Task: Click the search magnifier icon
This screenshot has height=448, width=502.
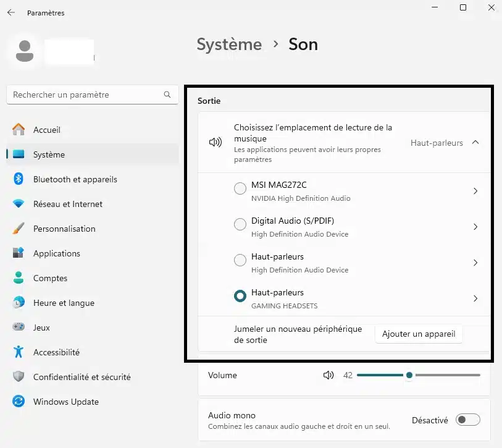Action: coord(167,95)
